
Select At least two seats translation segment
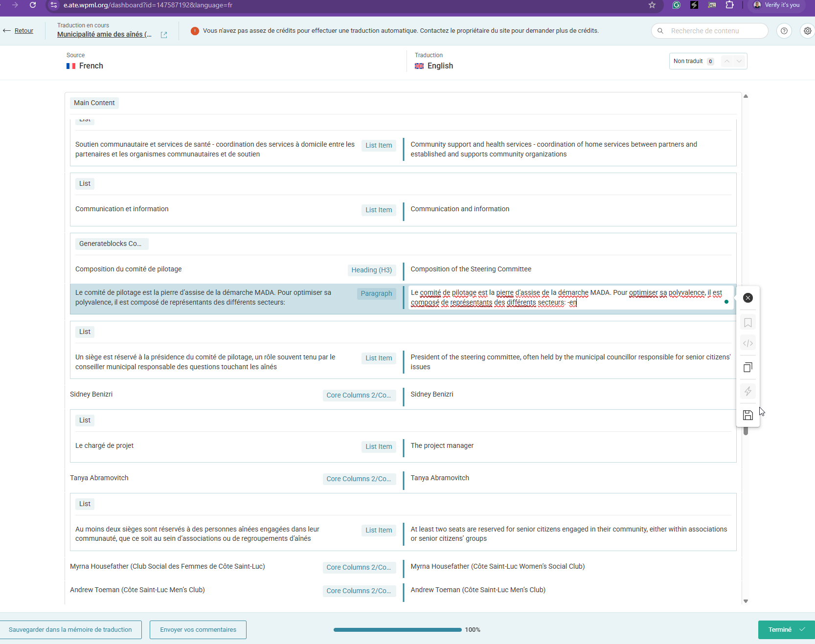569,533
